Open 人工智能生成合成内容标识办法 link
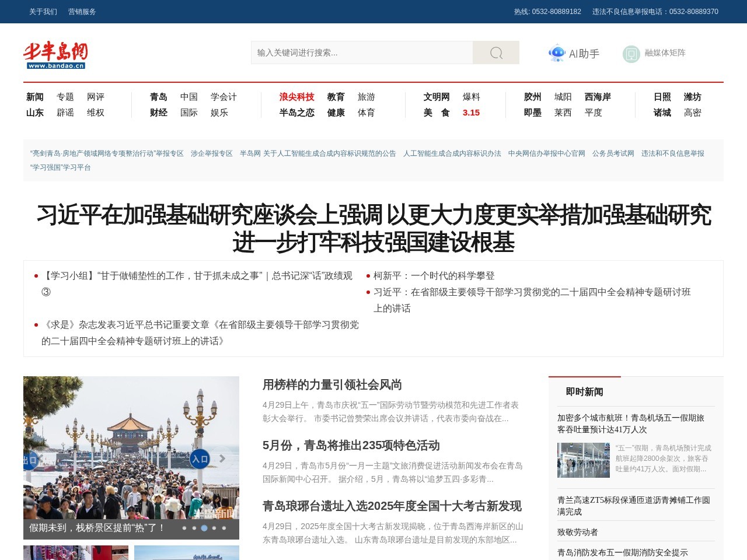747x560 pixels. [x=452, y=153]
